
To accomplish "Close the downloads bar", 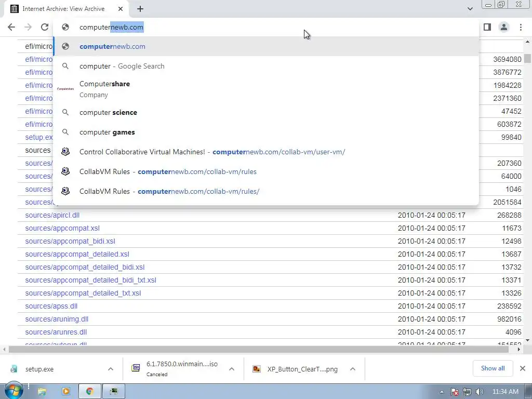I will coord(523,368).
